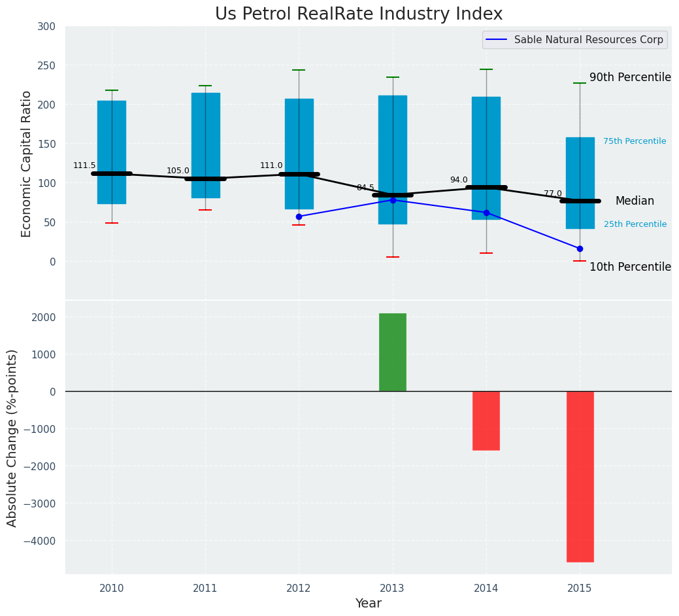Click the 75th Percentile label
The image size is (679, 616).
click(x=635, y=141)
